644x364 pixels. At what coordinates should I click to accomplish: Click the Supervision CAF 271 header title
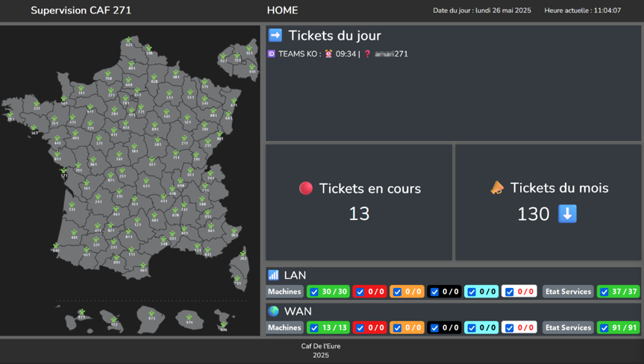(x=81, y=10)
